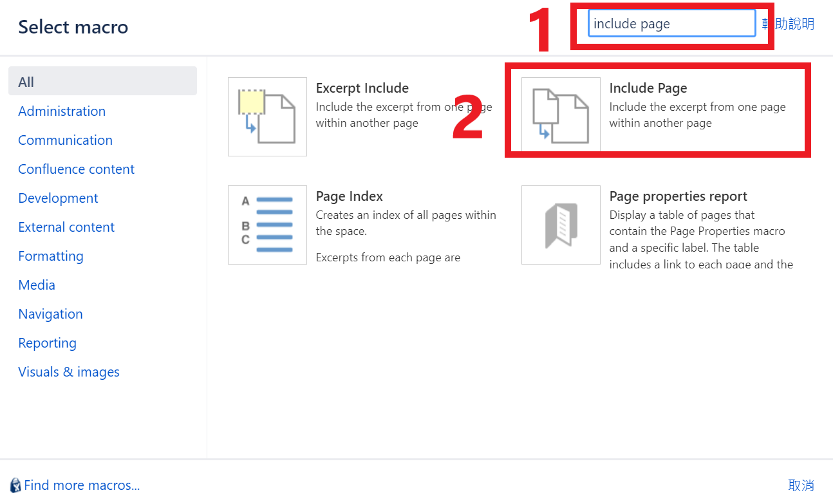
Task: Click the Include Page macro icon
Action: click(x=561, y=117)
